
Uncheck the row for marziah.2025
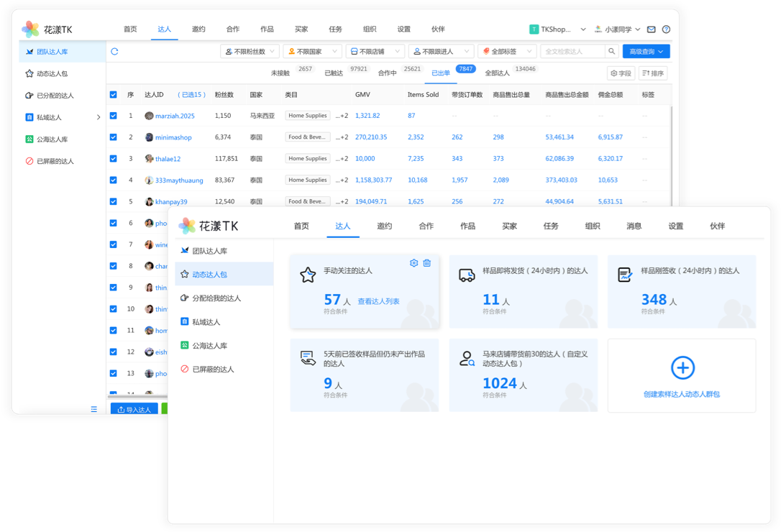(114, 116)
